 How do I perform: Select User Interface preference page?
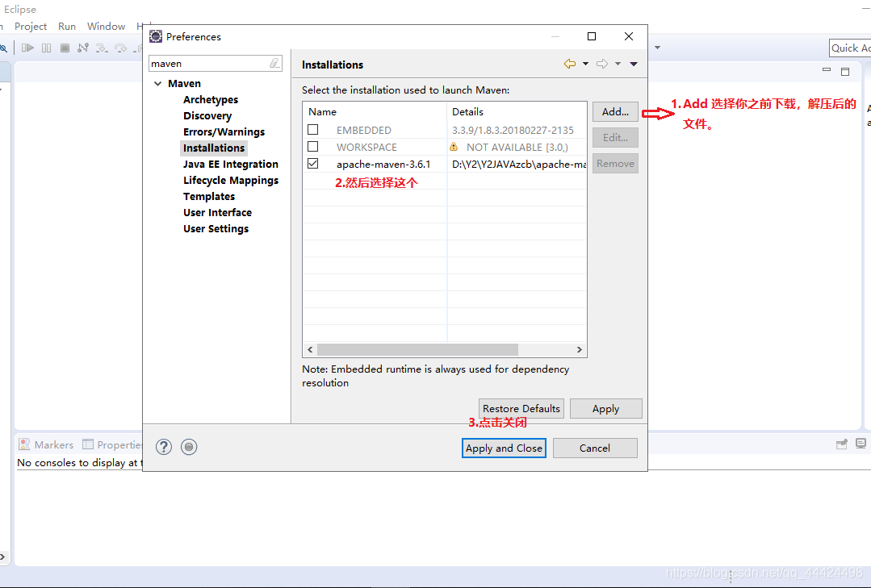click(217, 212)
